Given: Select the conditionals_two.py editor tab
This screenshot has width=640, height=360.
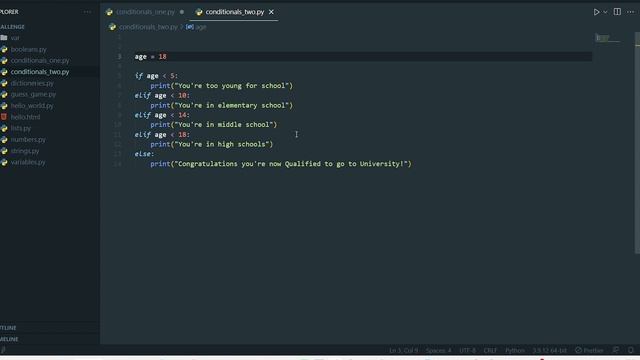Looking at the screenshot, I should coord(234,12).
